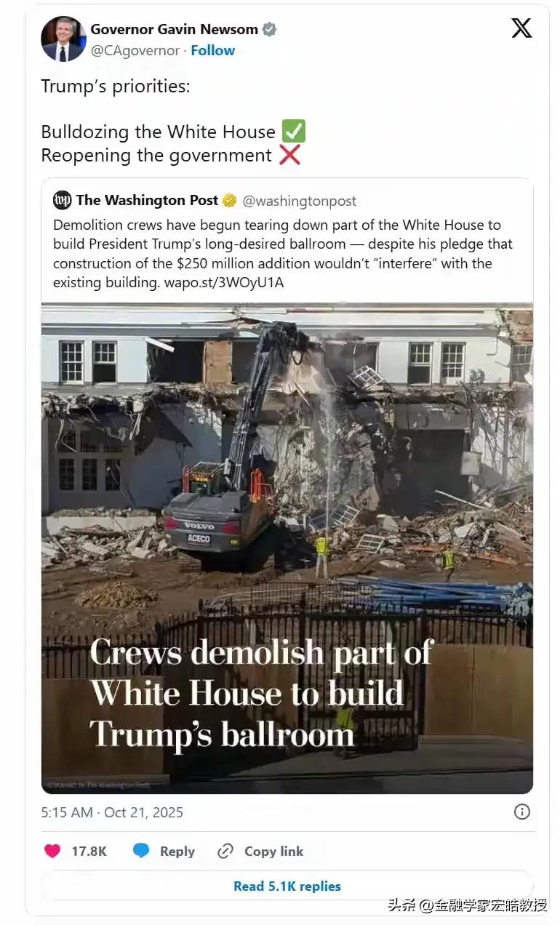Open the @CAgovernor handle

tap(135, 50)
